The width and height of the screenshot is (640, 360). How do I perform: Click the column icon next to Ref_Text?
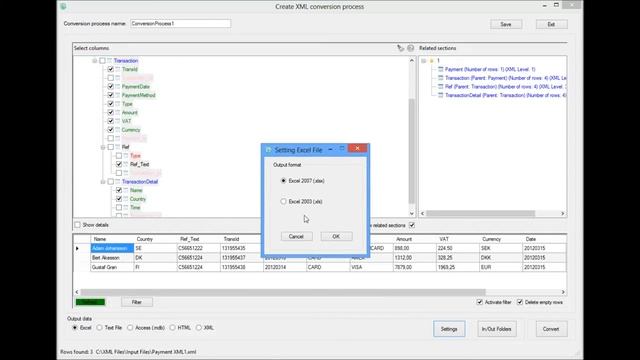click(x=126, y=164)
